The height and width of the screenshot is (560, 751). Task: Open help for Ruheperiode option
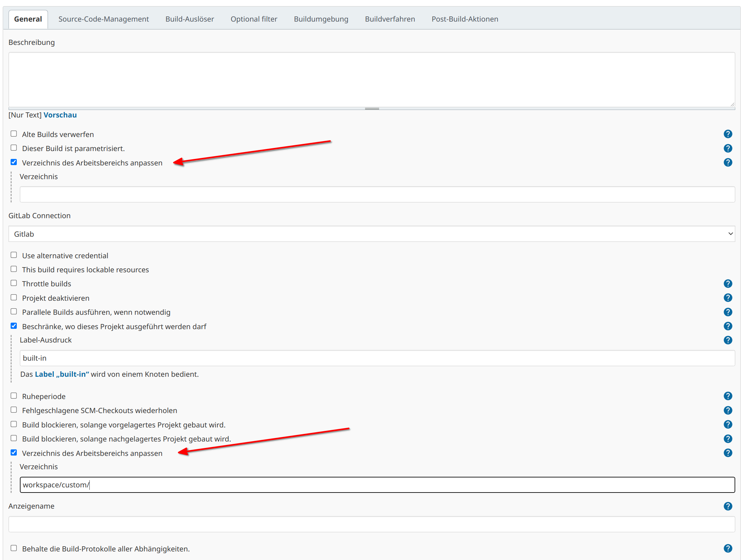point(728,396)
